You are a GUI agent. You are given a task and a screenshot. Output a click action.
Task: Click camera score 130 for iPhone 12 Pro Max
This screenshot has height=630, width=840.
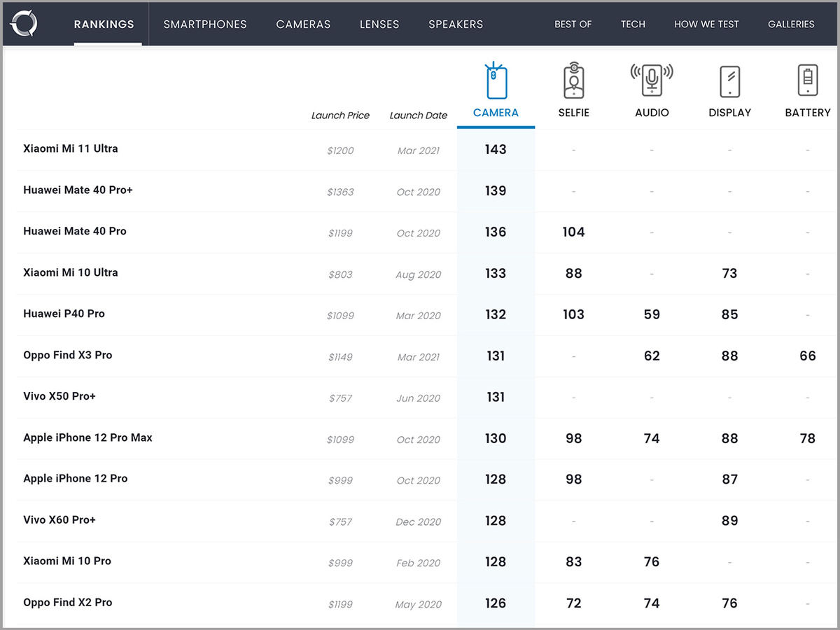496,438
